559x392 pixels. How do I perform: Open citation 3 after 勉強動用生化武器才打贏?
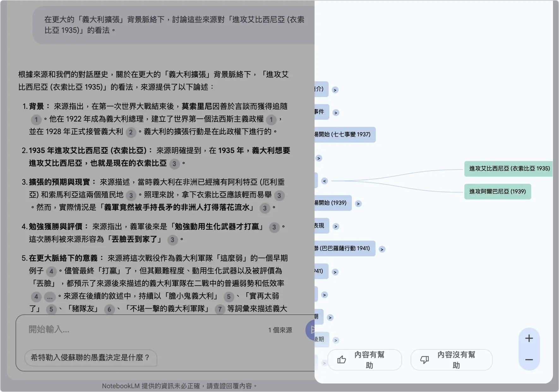(274, 227)
